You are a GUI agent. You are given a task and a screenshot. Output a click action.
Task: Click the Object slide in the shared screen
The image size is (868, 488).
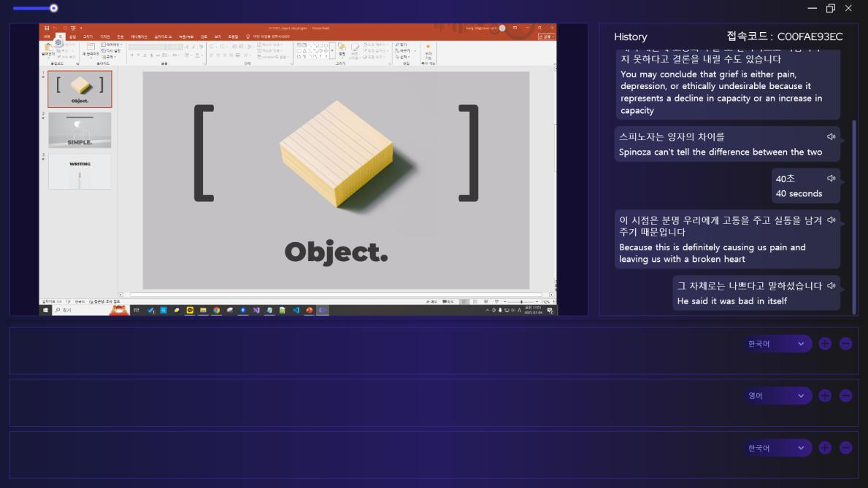(x=335, y=179)
